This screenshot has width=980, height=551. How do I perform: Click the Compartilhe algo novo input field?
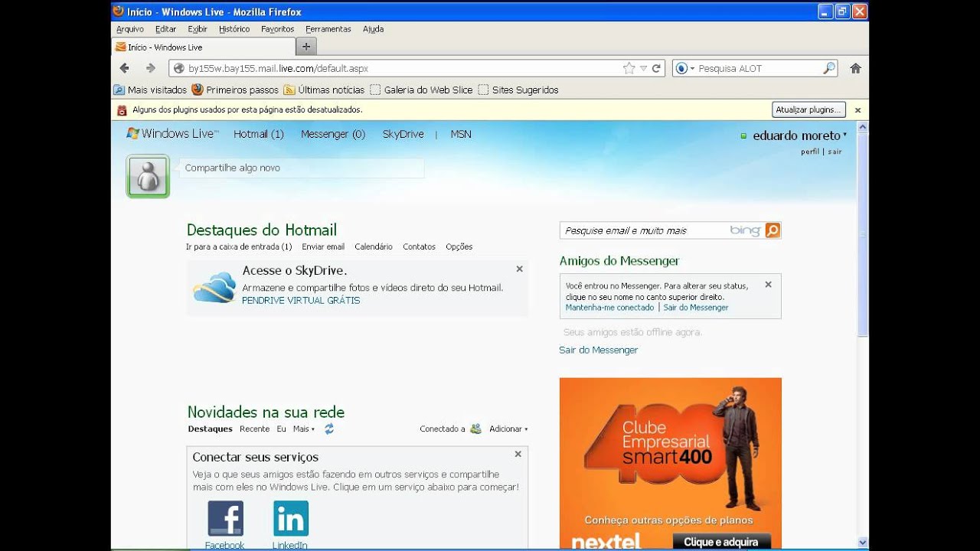[302, 168]
